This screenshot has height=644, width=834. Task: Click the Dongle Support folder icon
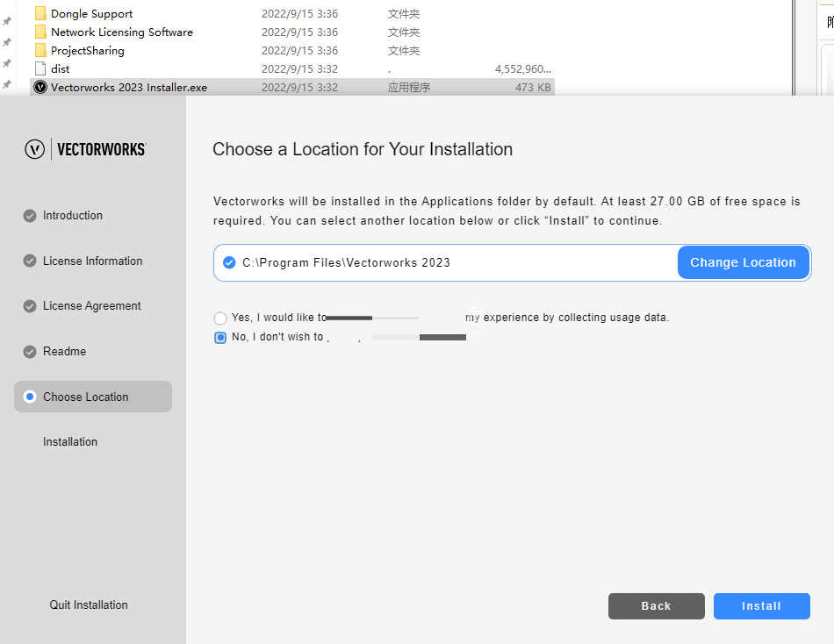pyautogui.click(x=40, y=14)
